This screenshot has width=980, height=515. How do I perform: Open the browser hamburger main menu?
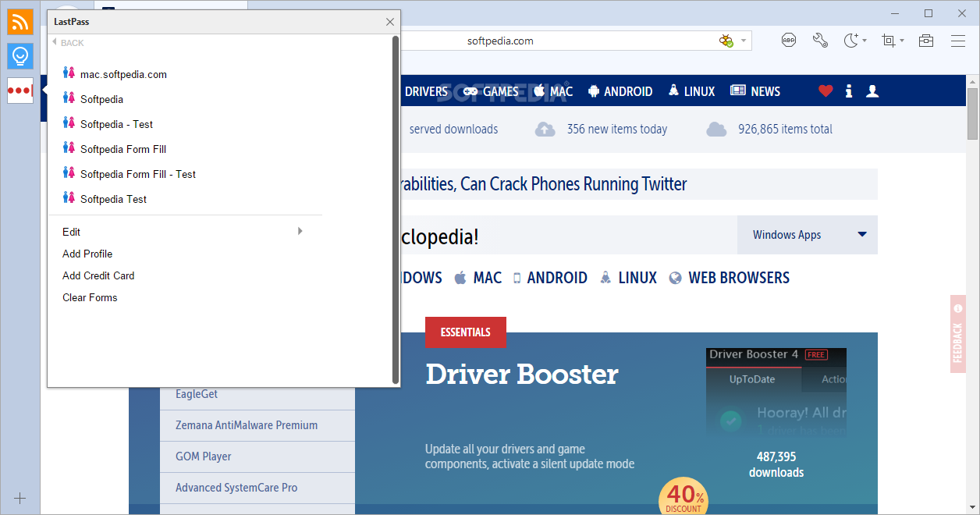(x=958, y=41)
